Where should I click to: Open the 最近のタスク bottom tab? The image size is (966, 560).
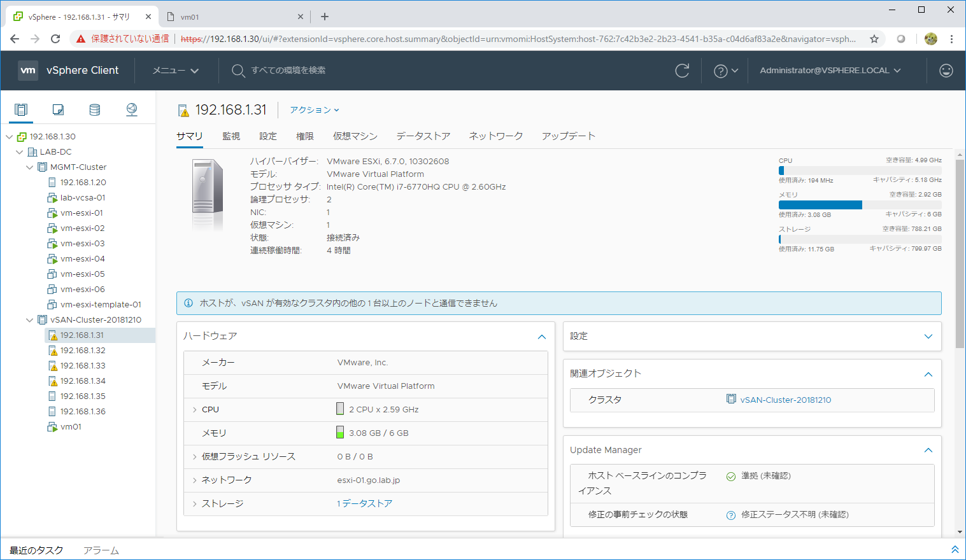36,550
